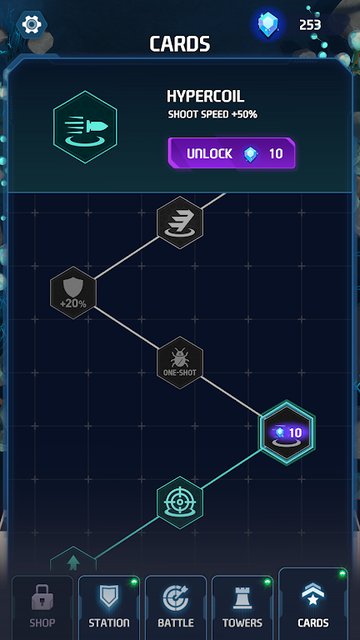This screenshot has width=360, height=640.
Task: Select the Hypercoil bullet card icon
Action: (x=85, y=127)
